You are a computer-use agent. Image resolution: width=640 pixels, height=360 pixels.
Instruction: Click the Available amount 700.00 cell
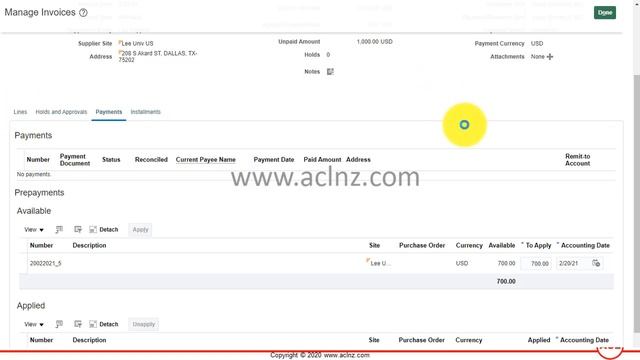point(506,264)
